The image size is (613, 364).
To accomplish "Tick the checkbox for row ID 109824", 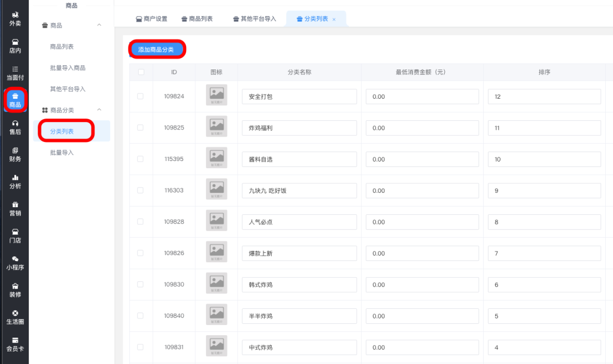I will 141,96.
